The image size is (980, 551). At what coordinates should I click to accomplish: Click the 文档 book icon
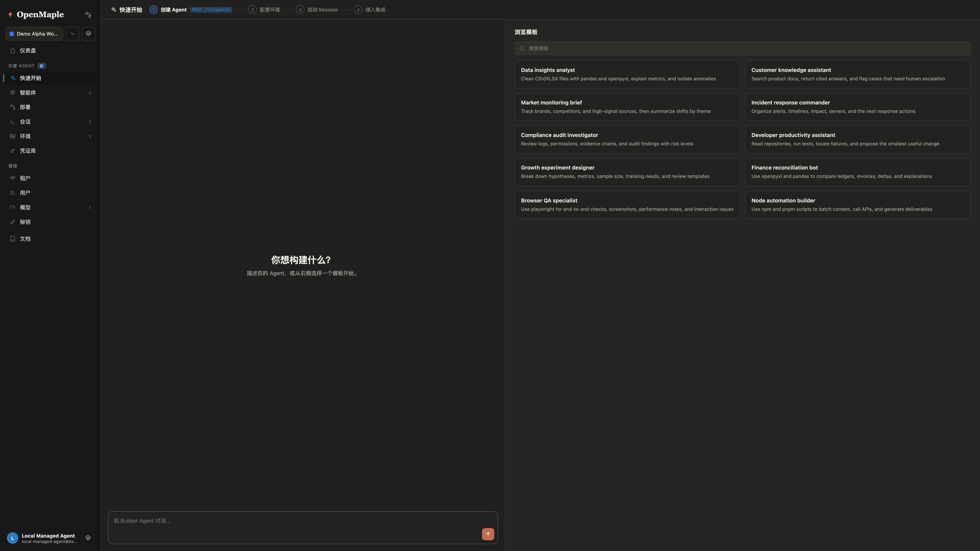pyautogui.click(x=13, y=239)
